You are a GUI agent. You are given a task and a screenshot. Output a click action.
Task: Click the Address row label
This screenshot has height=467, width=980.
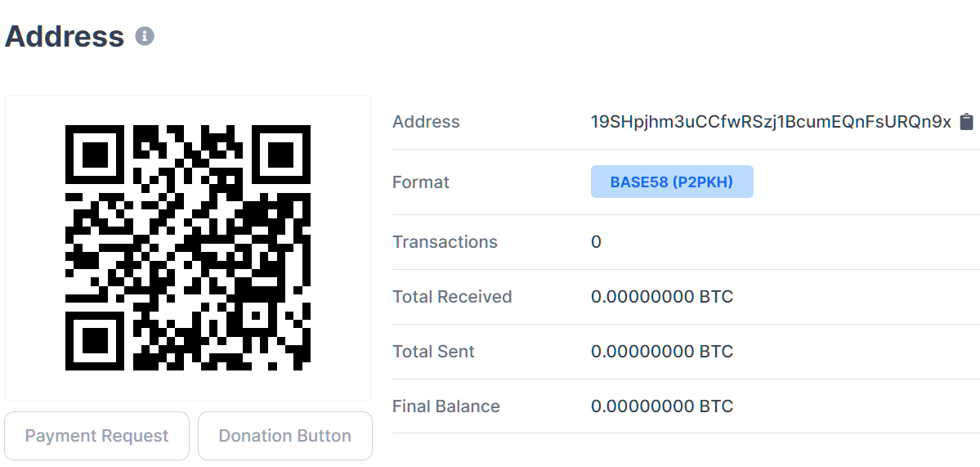tap(426, 122)
